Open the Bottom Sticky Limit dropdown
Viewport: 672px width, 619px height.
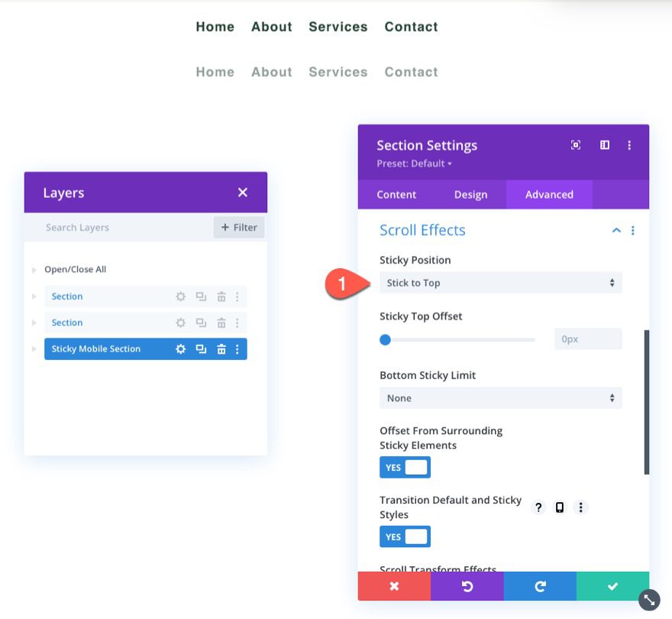point(500,397)
